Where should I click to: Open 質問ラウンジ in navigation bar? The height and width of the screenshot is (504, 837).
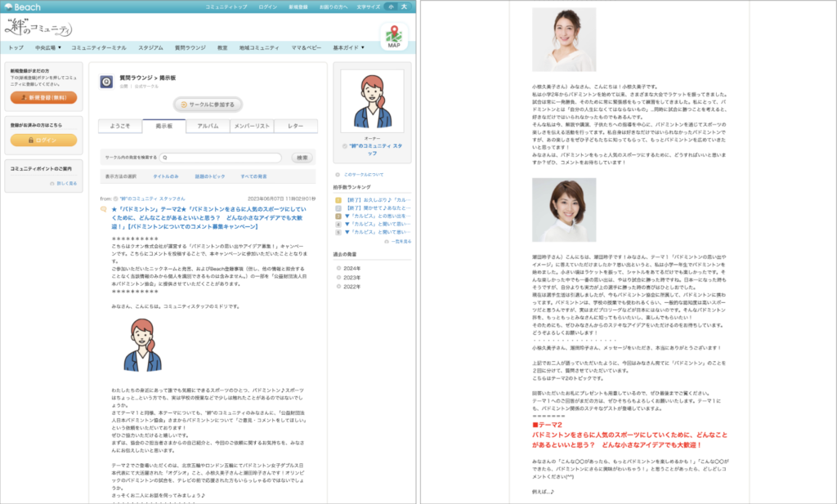pos(190,47)
